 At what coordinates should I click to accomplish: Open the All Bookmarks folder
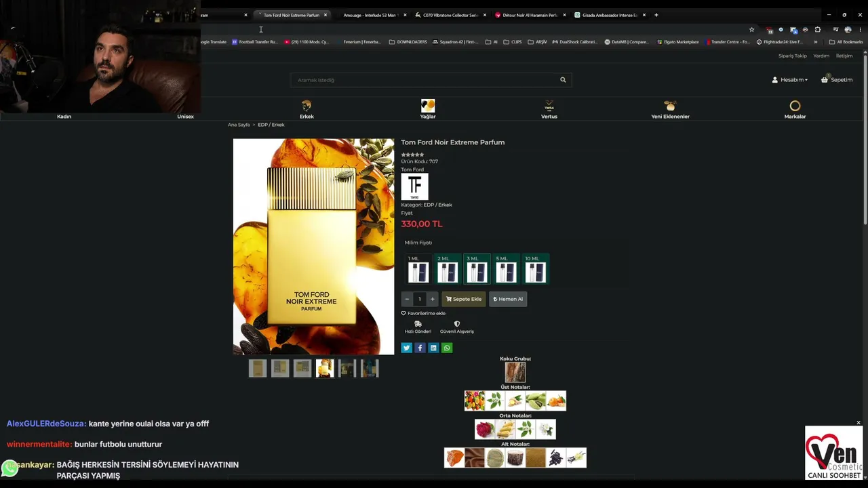[846, 42]
